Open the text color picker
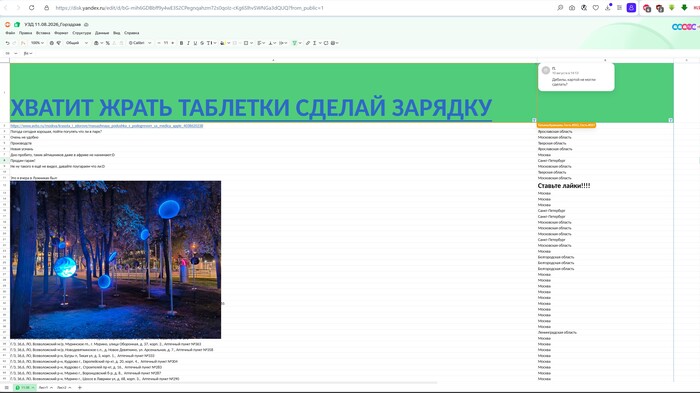700x393 pixels. pos(211,43)
